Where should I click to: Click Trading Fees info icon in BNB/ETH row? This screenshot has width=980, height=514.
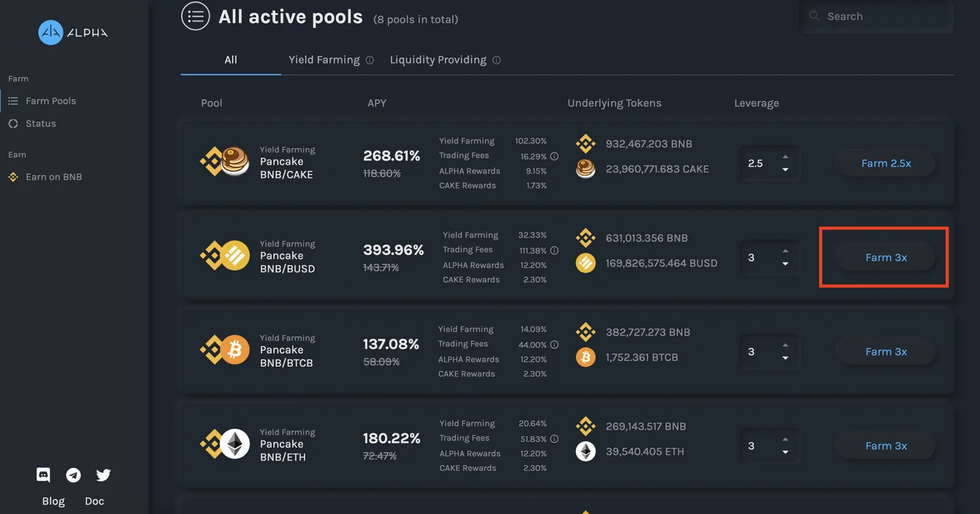point(554,439)
